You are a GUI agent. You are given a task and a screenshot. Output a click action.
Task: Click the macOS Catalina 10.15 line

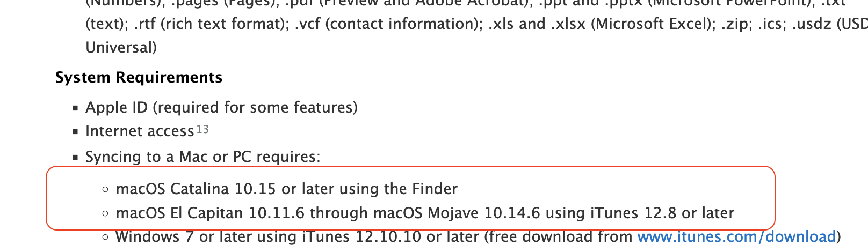pos(286,189)
